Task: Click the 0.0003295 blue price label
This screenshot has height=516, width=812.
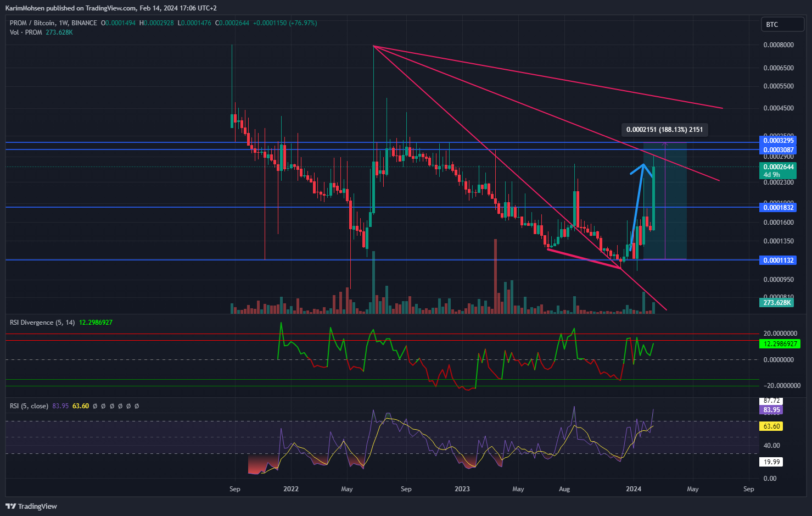Action: pos(779,141)
